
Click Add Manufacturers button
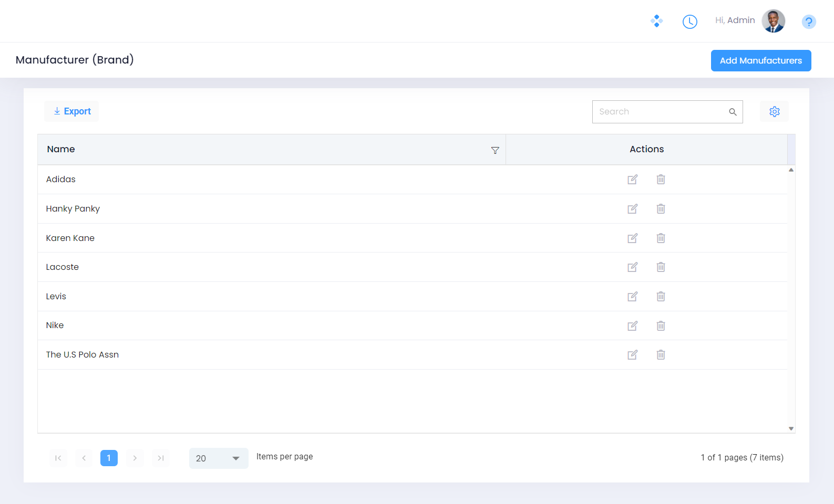pyautogui.click(x=761, y=60)
